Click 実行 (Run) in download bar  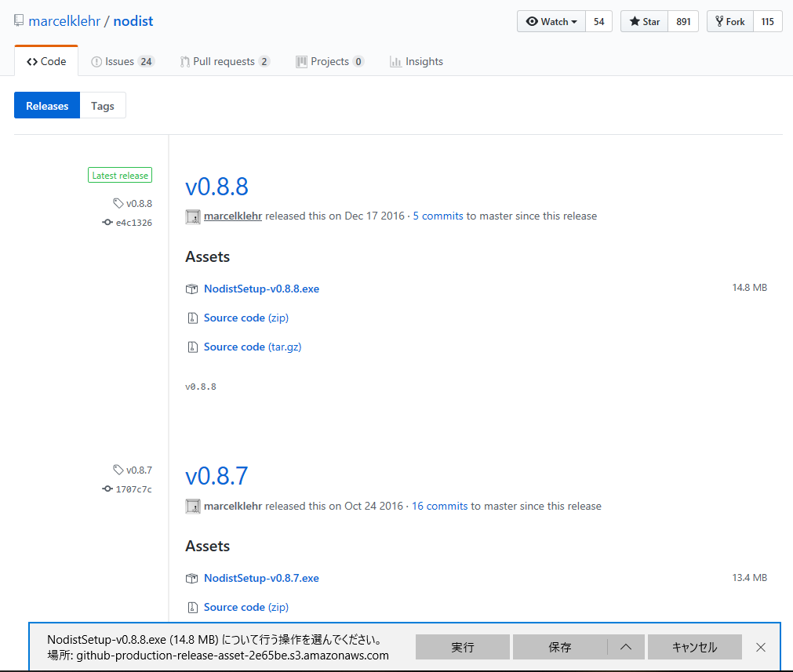462,647
